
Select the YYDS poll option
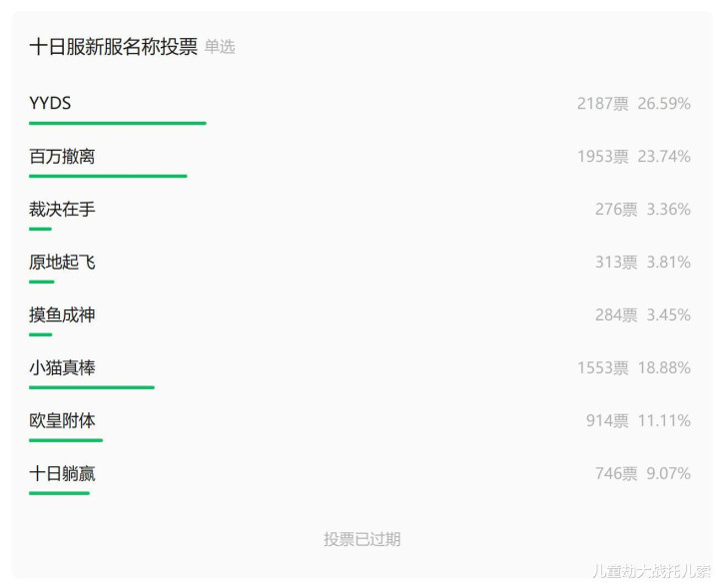[50, 104]
